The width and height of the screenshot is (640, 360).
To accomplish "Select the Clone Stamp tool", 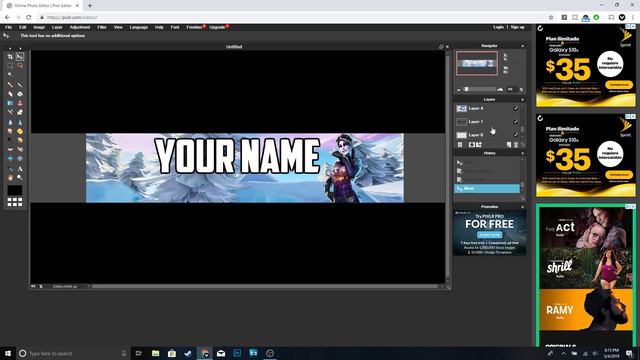I will point(20,103).
